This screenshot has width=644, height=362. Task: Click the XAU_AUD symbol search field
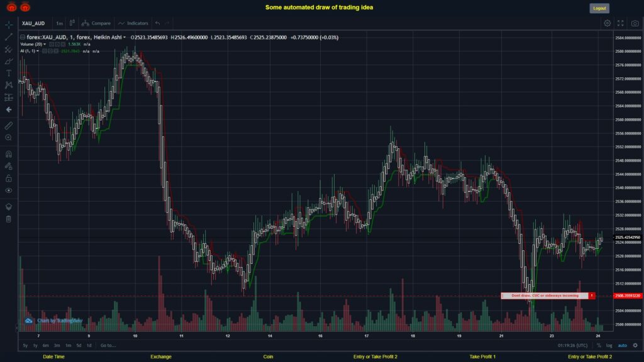tap(34, 23)
